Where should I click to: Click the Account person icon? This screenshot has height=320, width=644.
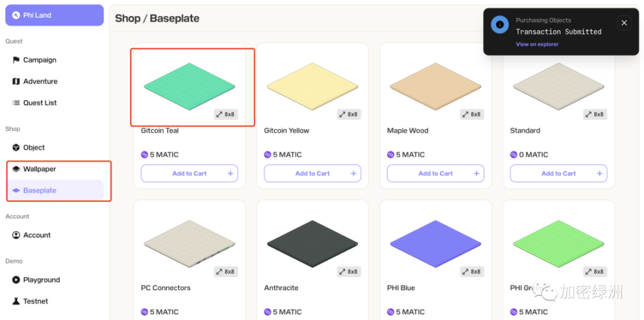pos(16,235)
